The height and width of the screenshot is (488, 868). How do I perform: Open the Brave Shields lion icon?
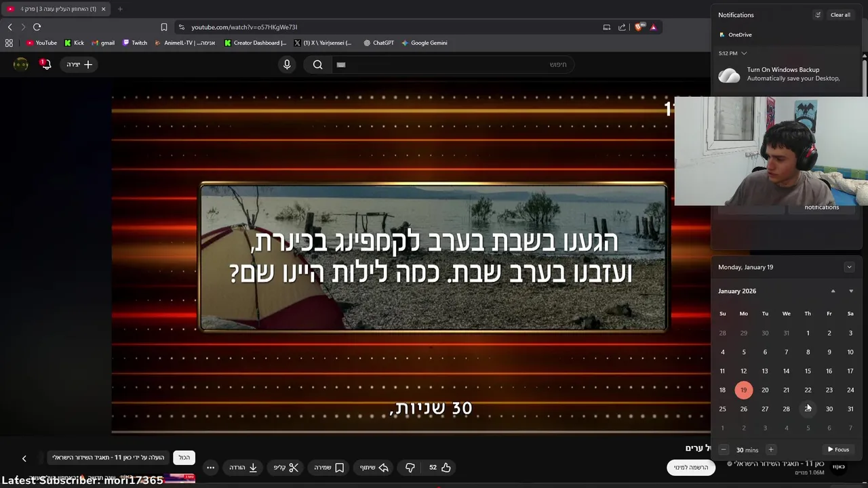tap(639, 27)
